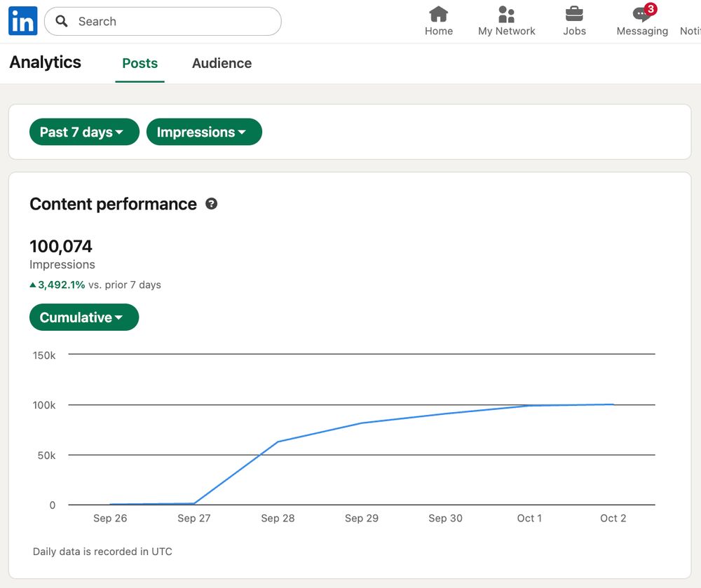Switch to the Audience tab
Image resolution: width=701 pixels, height=588 pixels.
(222, 63)
